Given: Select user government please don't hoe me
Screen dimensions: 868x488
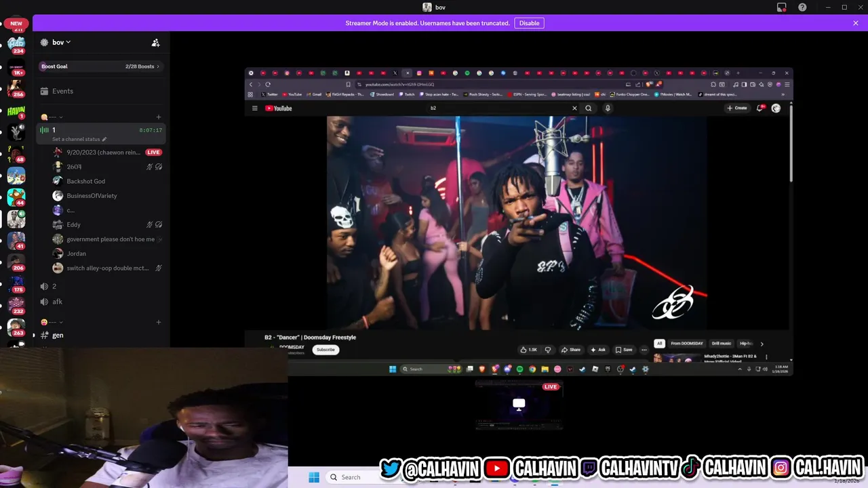Looking at the screenshot, I should coord(110,239).
